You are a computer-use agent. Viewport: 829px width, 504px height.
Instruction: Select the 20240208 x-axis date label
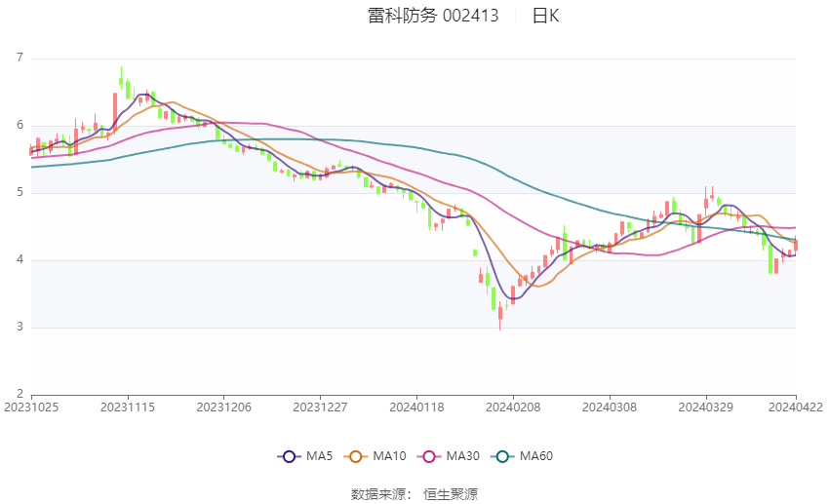(x=513, y=407)
